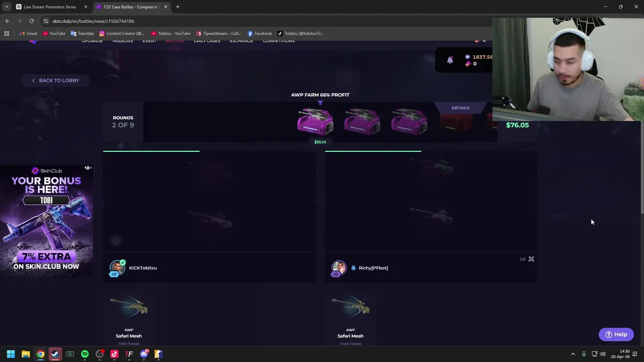The width and height of the screenshot is (644, 362).
Task: Open the tab search dropdown arrow
Action: [7, 7]
